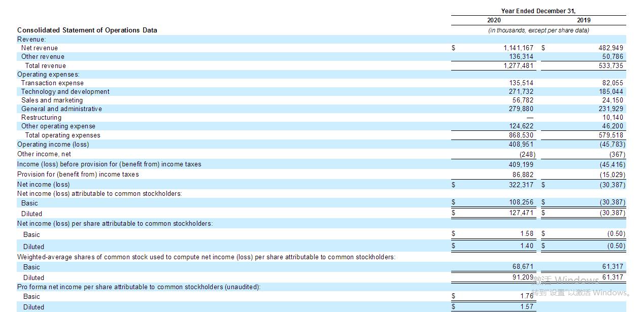Select the "Other revenue" row label
This screenshot has height=312, width=644.
coord(43,57)
